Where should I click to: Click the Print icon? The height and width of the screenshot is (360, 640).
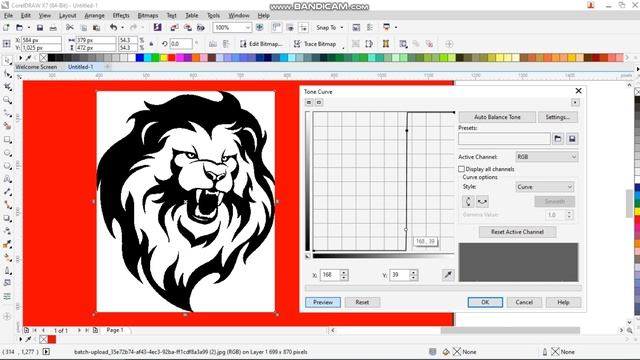point(53,27)
